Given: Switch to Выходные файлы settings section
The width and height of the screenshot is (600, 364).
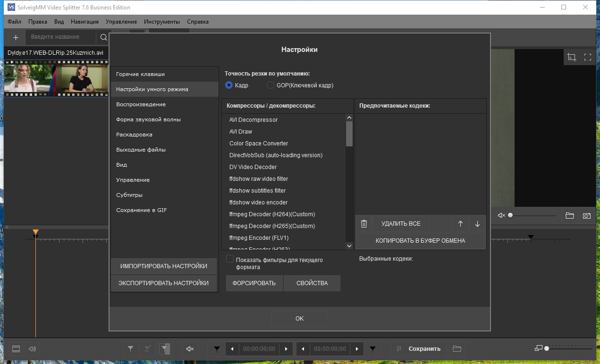Looking at the screenshot, I should pos(165,150).
